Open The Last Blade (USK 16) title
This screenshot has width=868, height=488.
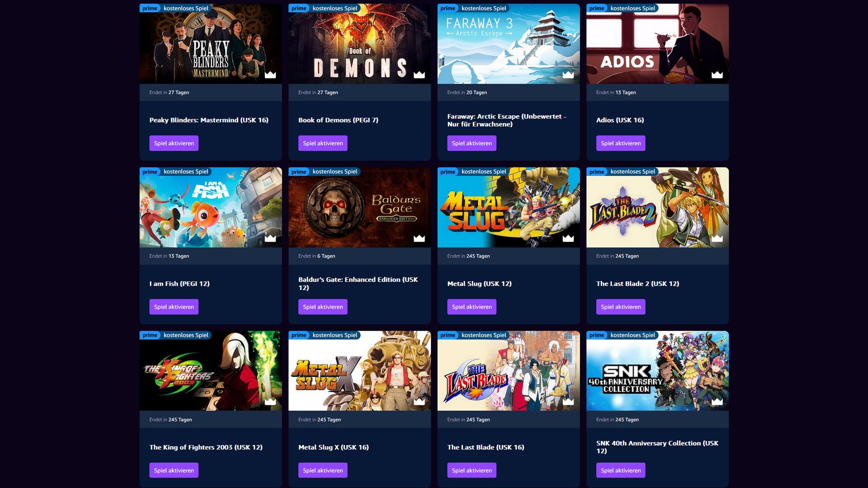[486, 447]
